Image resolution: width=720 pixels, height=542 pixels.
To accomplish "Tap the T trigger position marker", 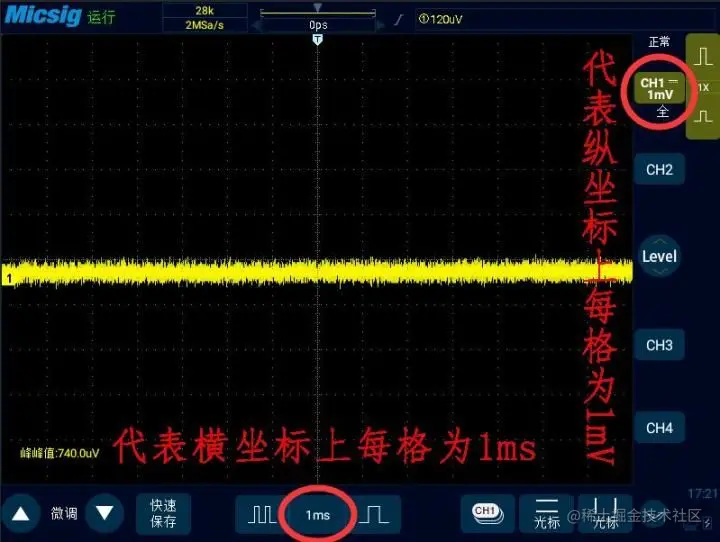I will click(x=317, y=40).
